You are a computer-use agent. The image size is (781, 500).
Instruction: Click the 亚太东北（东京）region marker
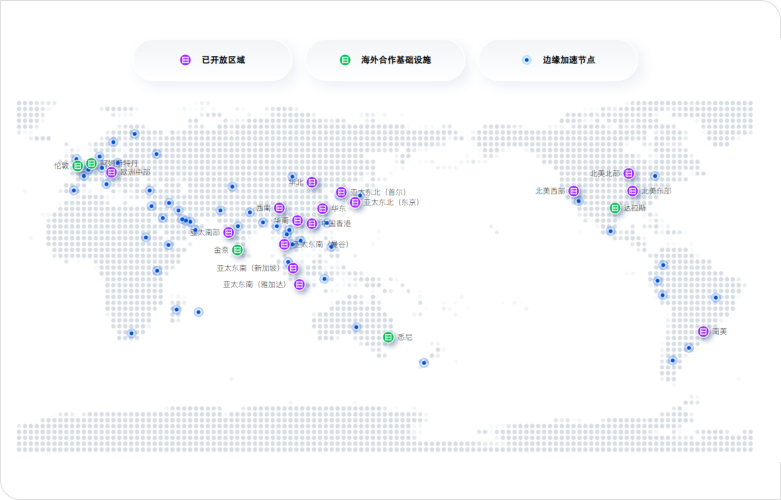click(355, 202)
